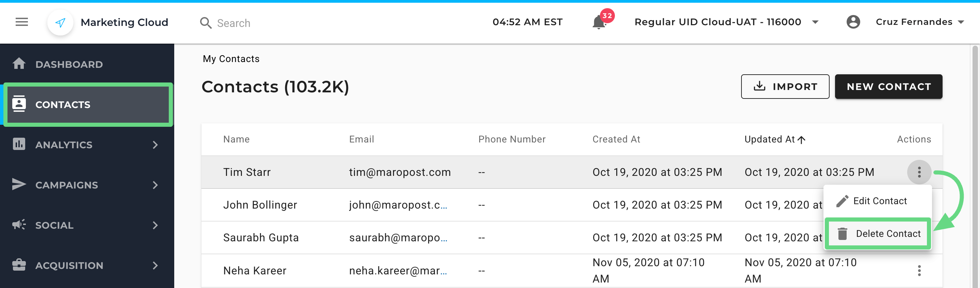Click the New Contact button
Viewport: 980px width, 288px height.
(888, 87)
